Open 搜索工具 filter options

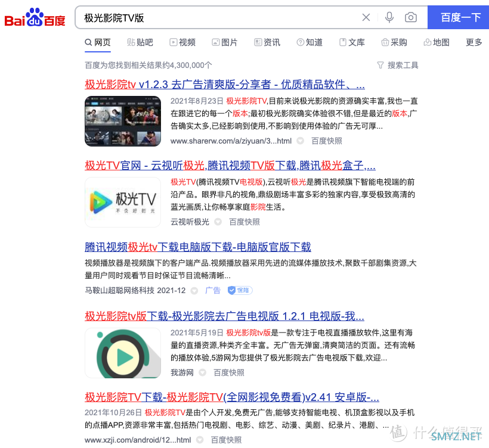click(x=398, y=65)
